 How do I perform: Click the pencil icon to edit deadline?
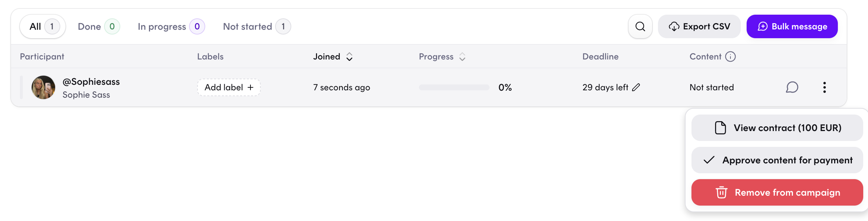(x=636, y=87)
